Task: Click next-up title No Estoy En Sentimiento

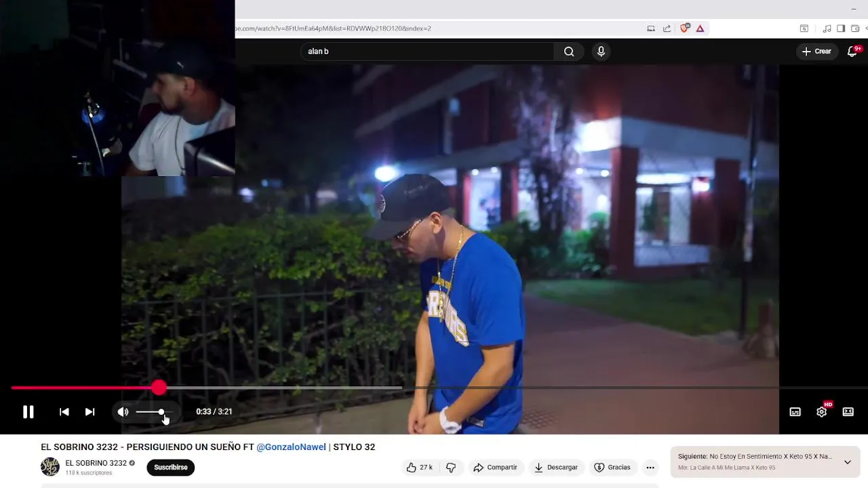Action: [771, 456]
